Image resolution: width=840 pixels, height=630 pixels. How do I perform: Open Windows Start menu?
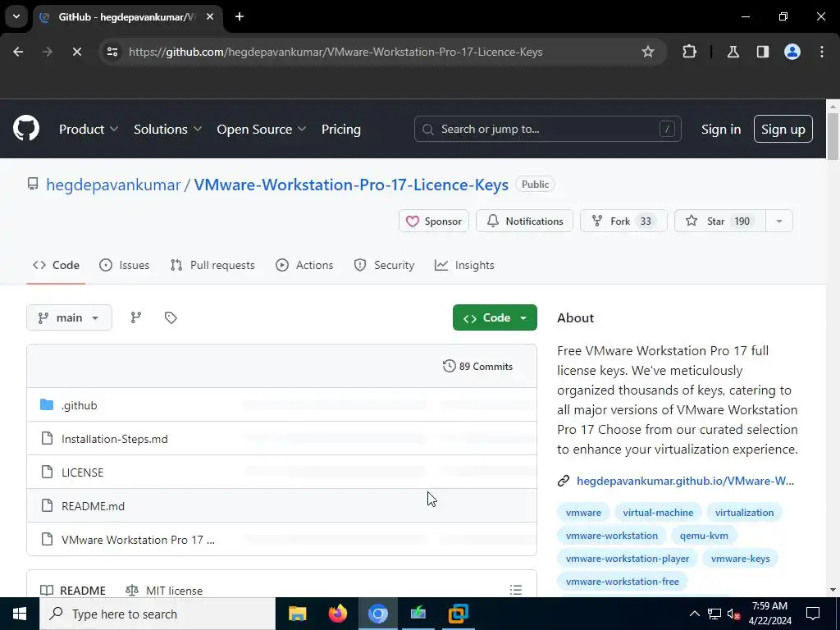20,614
